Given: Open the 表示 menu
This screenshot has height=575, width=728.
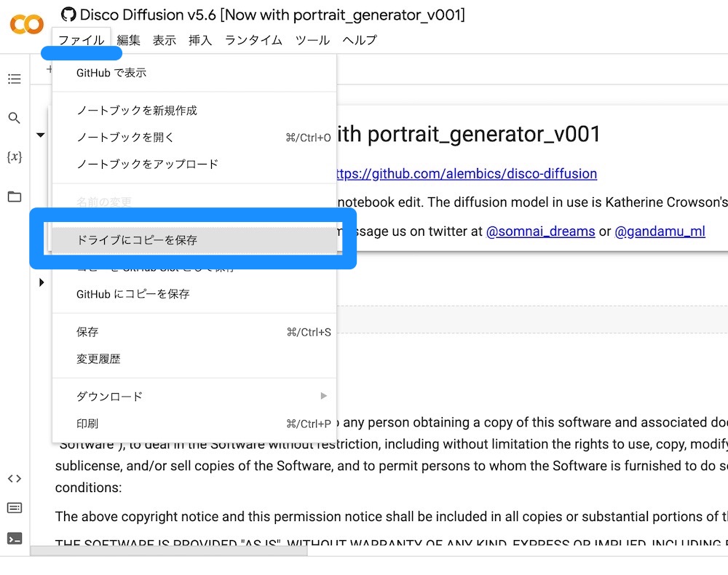Looking at the screenshot, I should coord(165,40).
